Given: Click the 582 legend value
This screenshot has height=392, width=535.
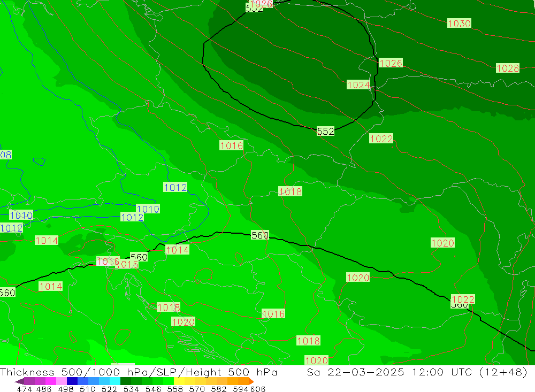Looking at the screenshot, I should (x=218, y=389).
